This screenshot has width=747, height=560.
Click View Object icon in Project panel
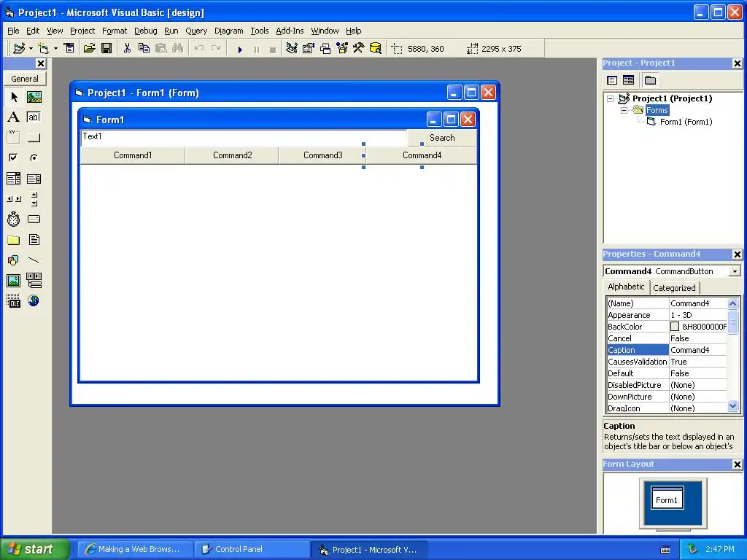628,80
